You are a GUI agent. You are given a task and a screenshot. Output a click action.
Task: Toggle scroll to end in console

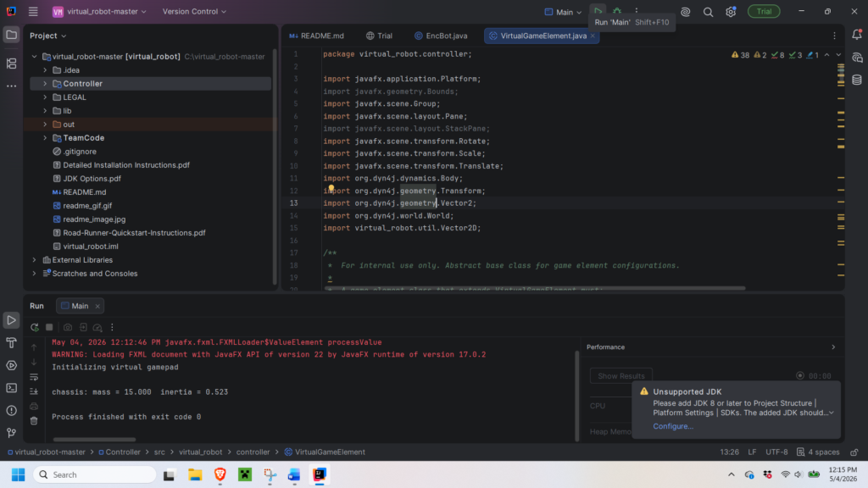pos(34,391)
